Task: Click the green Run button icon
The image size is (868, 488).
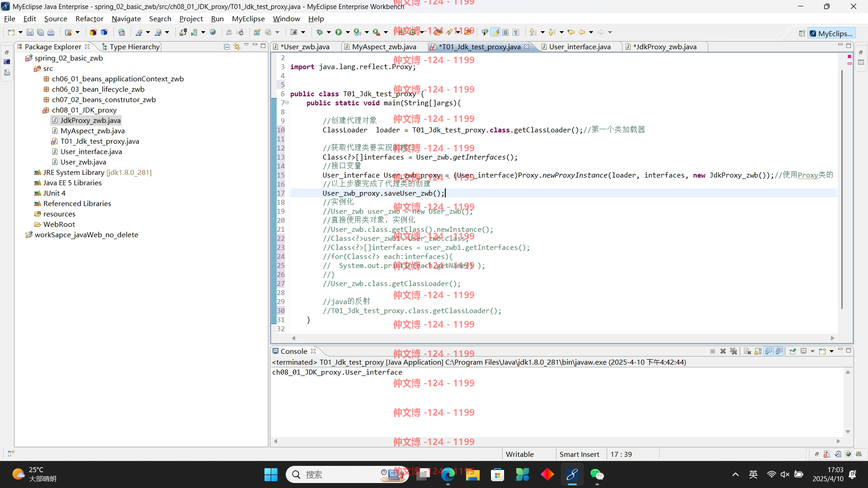Action: pyautogui.click(x=339, y=32)
